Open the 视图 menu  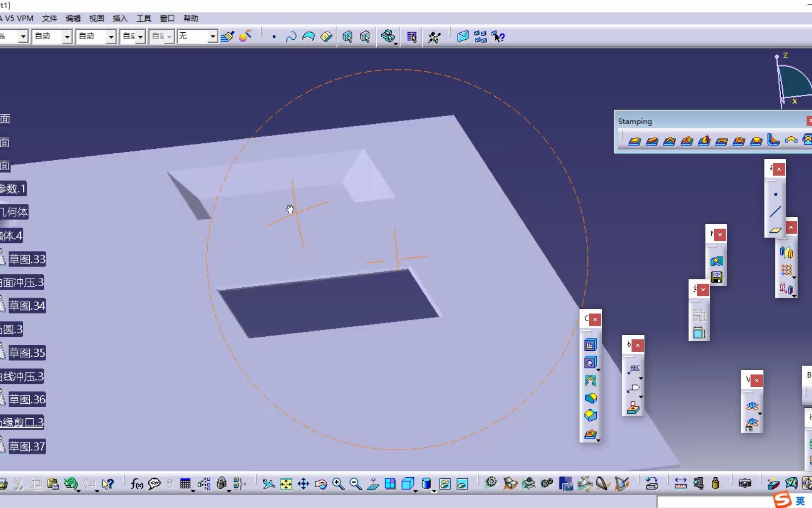pyautogui.click(x=97, y=18)
